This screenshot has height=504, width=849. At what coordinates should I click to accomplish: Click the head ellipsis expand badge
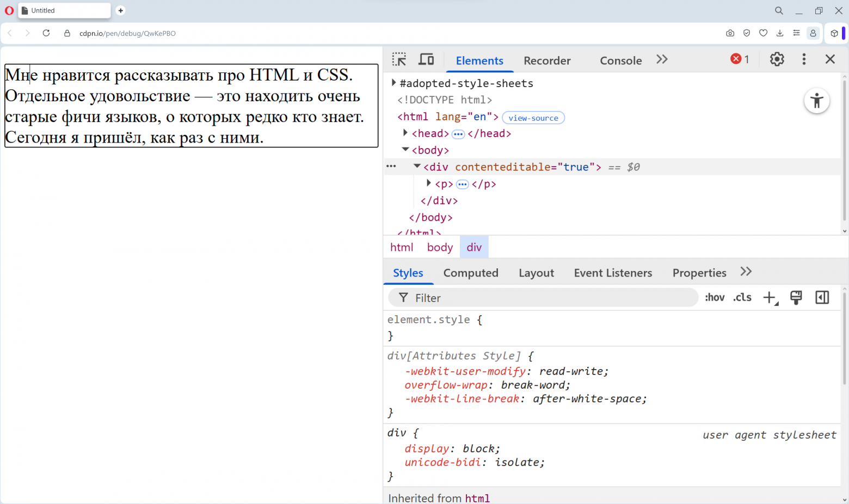point(458,134)
